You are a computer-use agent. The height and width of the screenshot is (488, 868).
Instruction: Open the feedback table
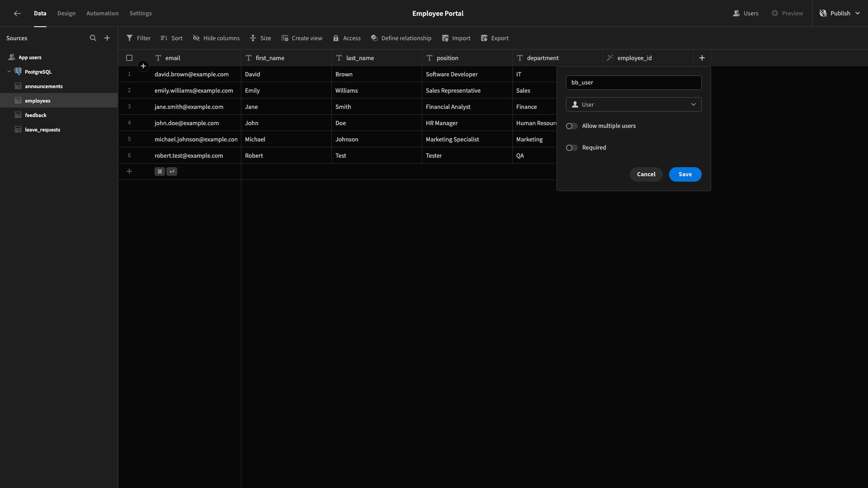(x=59, y=115)
